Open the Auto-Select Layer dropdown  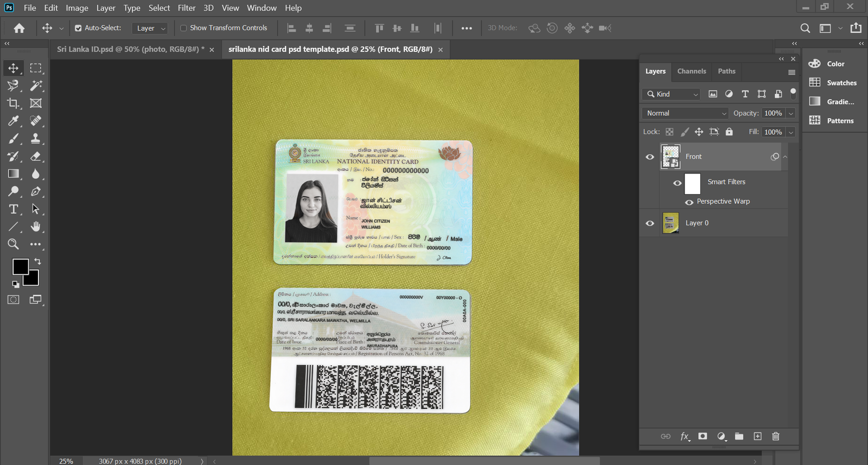149,28
